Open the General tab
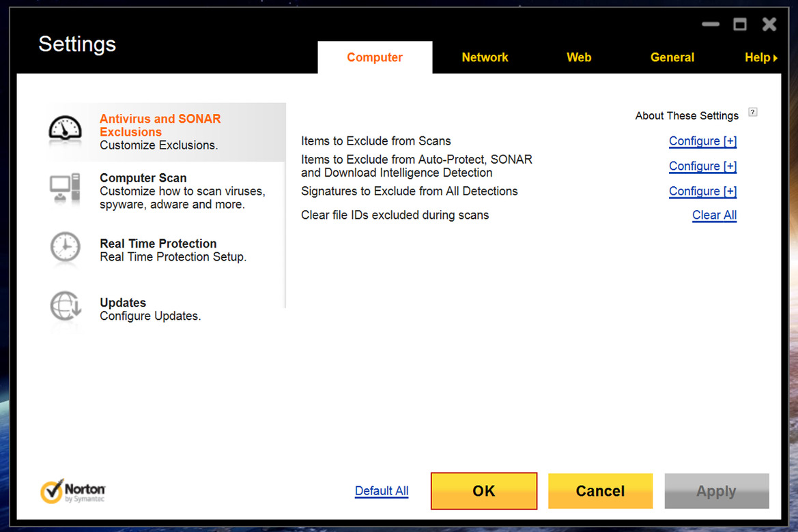 tap(672, 57)
